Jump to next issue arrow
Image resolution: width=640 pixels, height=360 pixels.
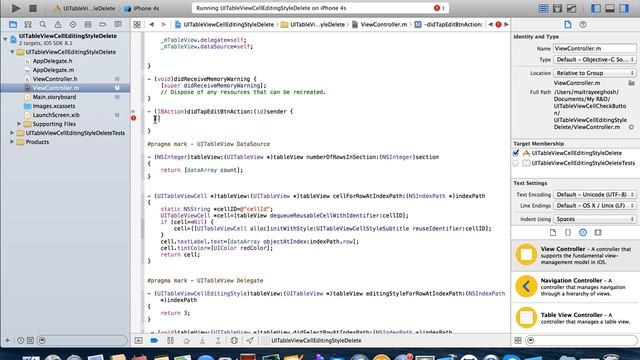coord(506,24)
